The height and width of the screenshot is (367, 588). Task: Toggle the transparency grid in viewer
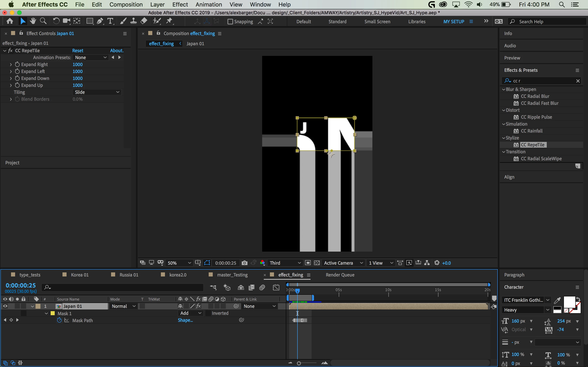tap(317, 263)
